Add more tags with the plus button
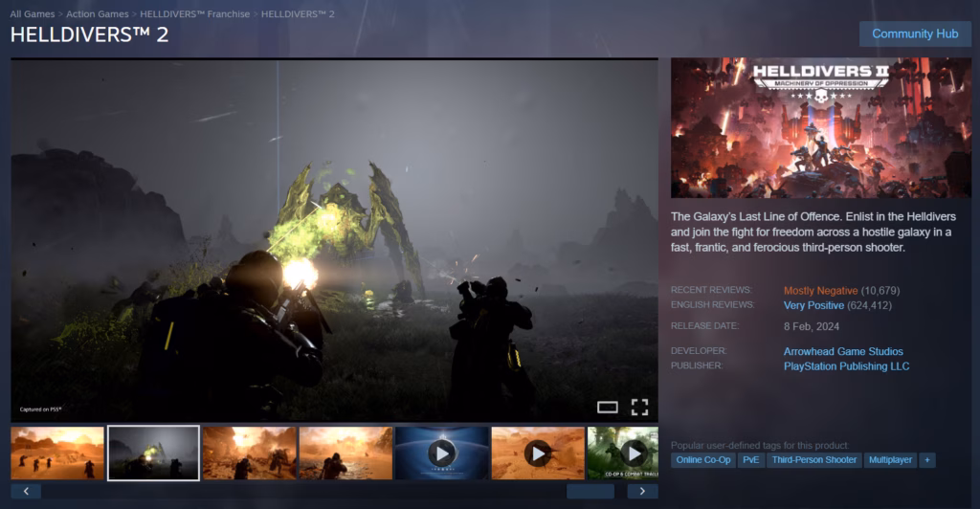 pyautogui.click(x=926, y=459)
